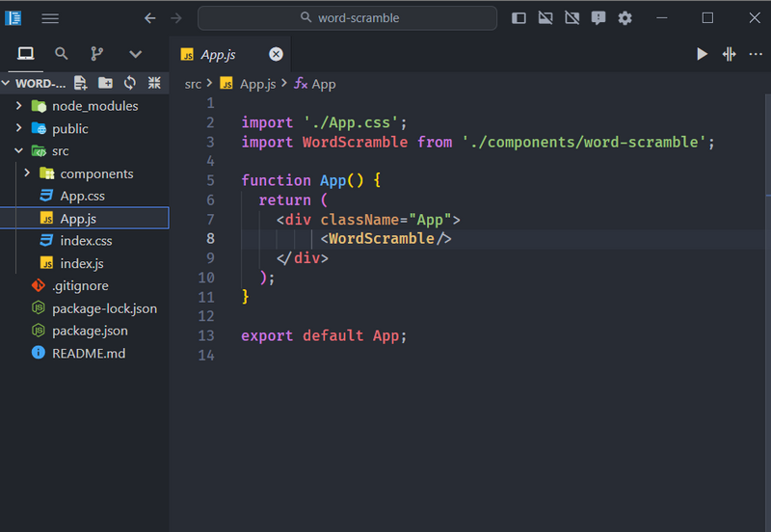Screen dimensions: 771x532
Task: Collapse the src folder
Action: (x=19, y=151)
